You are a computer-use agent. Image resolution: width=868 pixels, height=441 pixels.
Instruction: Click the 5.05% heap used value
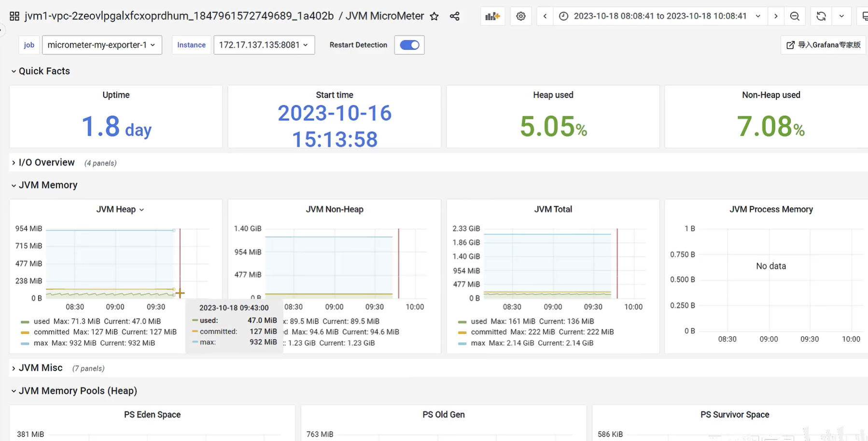tap(553, 127)
